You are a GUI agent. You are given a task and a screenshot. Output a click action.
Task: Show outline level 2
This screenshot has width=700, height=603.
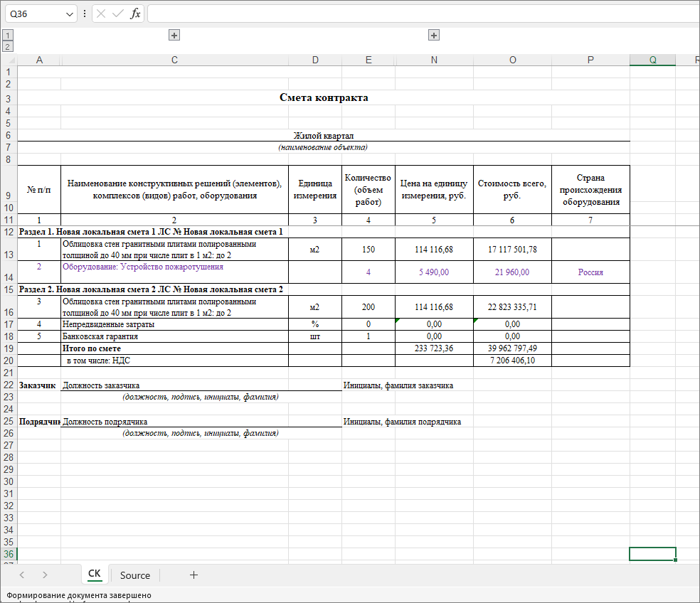click(x=8, y=46)
